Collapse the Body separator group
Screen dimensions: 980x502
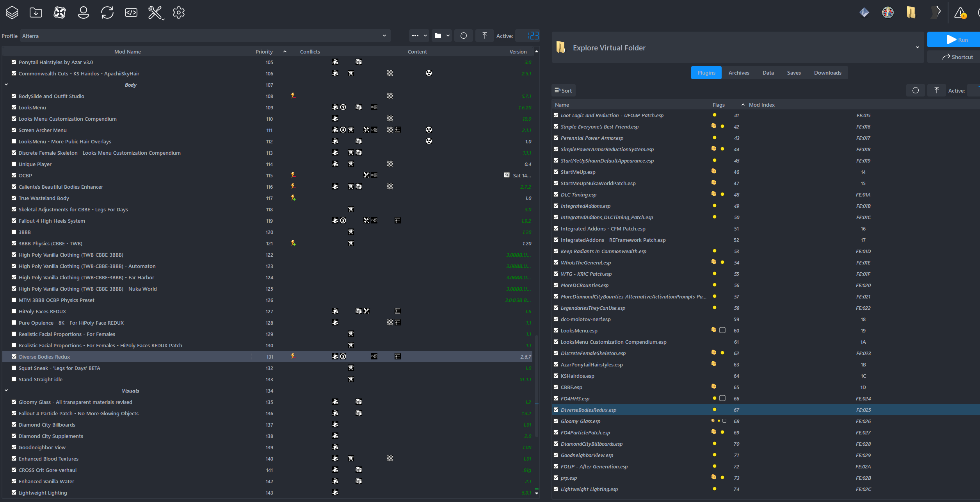(x=6, y=85)
